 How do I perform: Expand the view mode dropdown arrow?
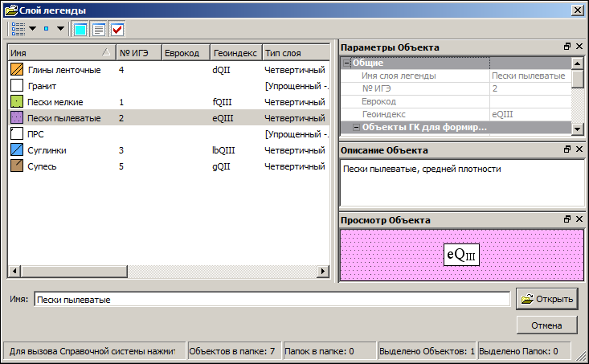click(x=33, y=29)
